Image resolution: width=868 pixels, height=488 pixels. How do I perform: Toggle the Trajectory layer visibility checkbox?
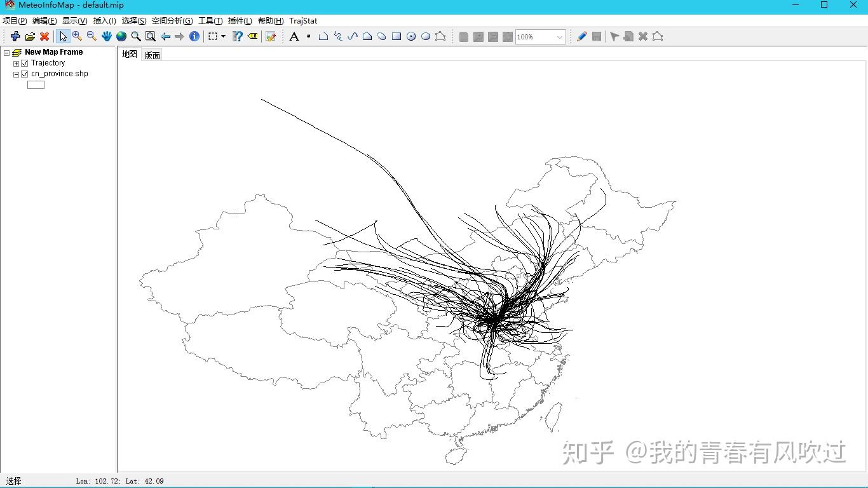[25, 64]
